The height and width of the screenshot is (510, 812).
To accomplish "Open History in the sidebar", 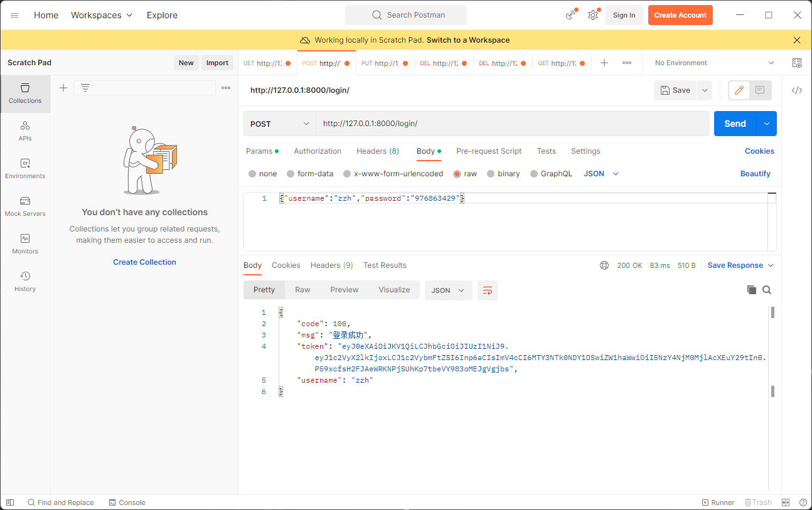I will point(25,282).
